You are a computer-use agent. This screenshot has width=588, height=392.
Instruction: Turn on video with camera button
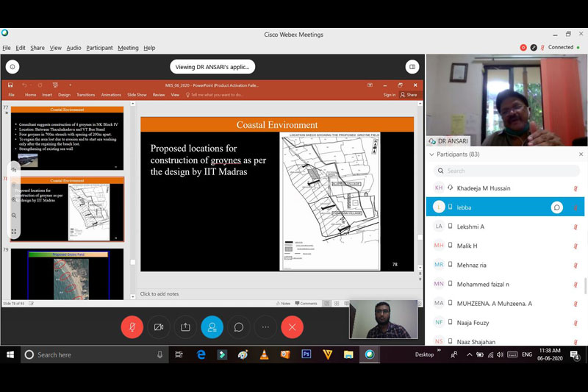click(x=158, y=327)
